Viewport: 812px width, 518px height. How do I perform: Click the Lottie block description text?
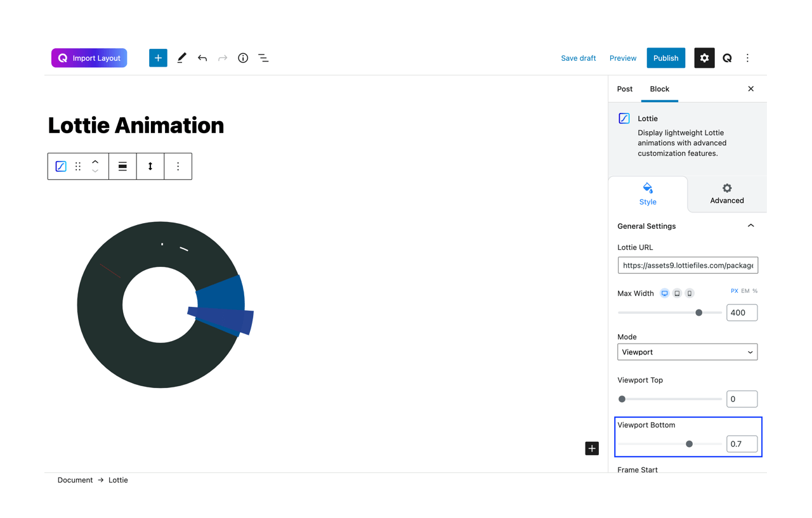[682, 143]
